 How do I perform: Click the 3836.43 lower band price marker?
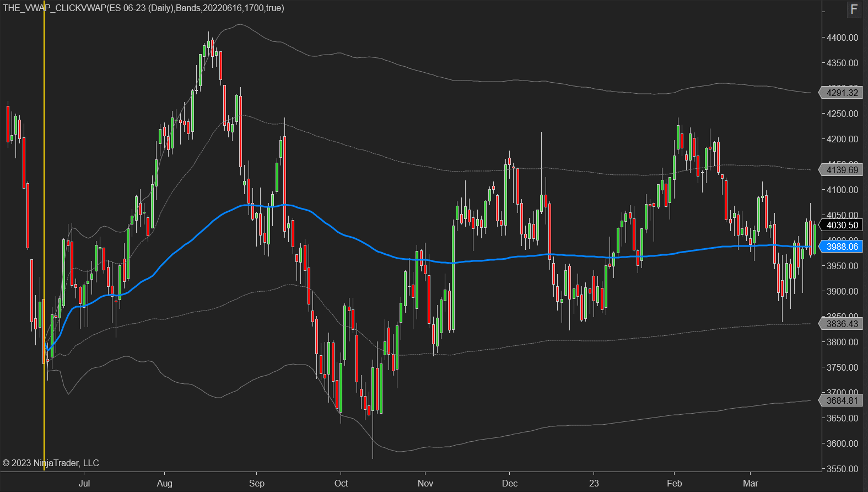pyautogui.click(x=841, y=324)
